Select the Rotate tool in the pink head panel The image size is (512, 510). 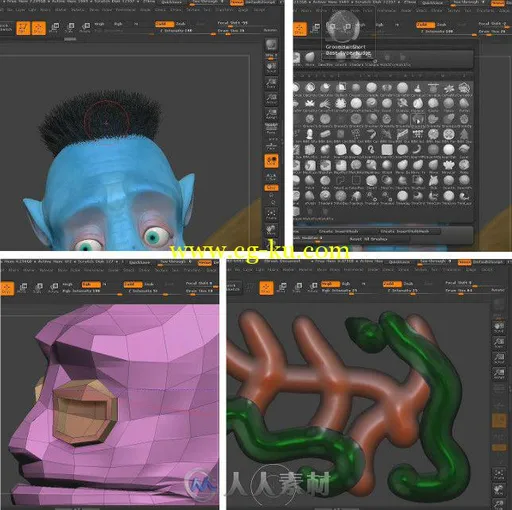click(x=54, y=288)
